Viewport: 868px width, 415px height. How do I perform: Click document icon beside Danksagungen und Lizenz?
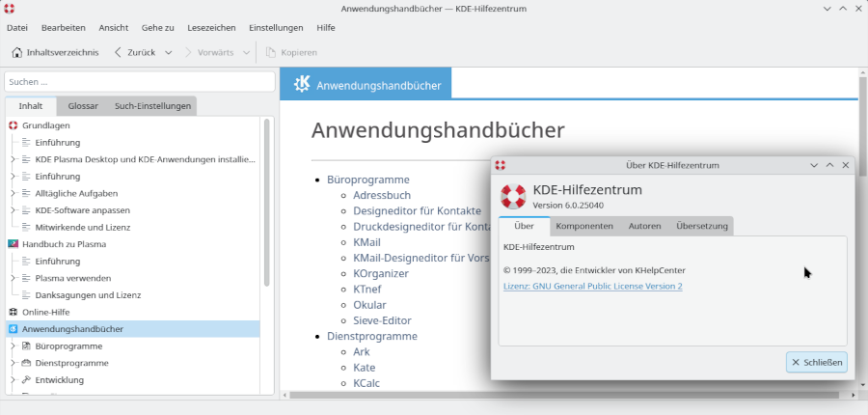[x=26, y=295]
